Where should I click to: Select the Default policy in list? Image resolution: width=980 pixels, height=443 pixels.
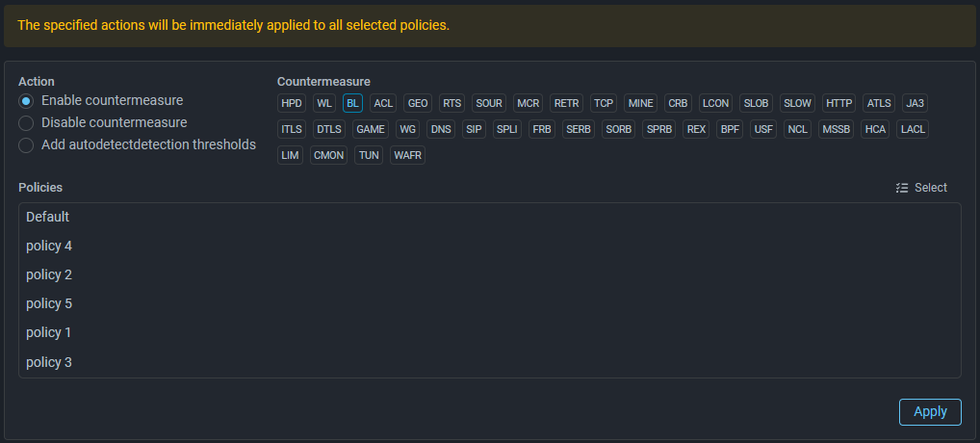(x=48, y=218)
